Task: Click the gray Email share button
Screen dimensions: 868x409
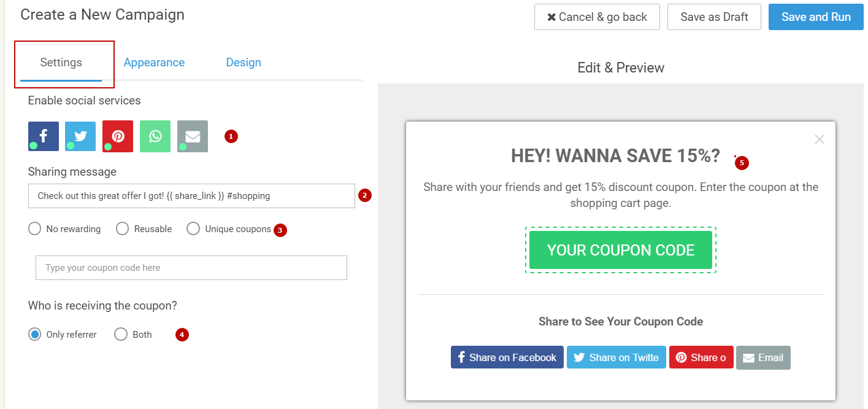Action: click(x=763, y=357)
